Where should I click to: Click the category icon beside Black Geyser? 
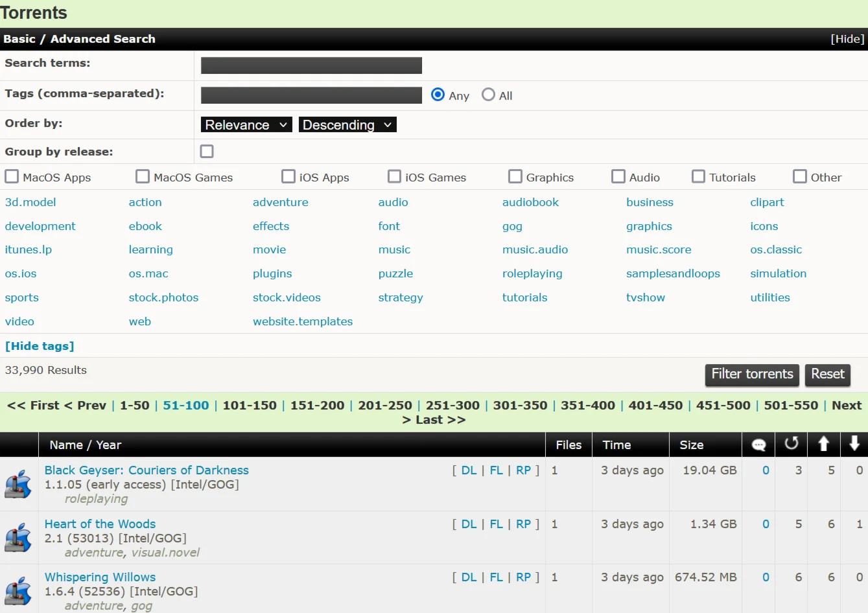click(x=19, y=484)
